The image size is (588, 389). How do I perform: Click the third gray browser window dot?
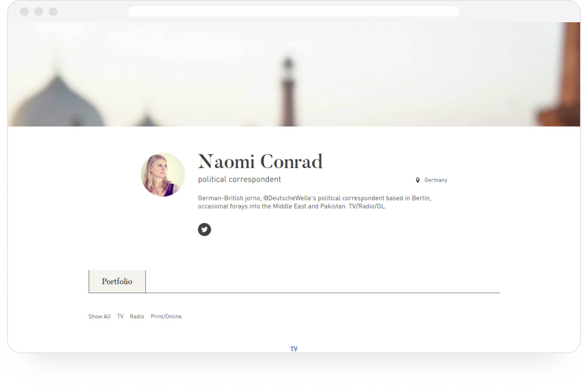click(x=53, y=11)
